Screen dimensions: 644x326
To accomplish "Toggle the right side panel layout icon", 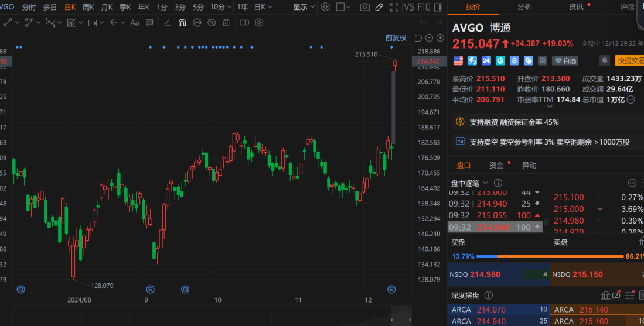I will 438,7.
